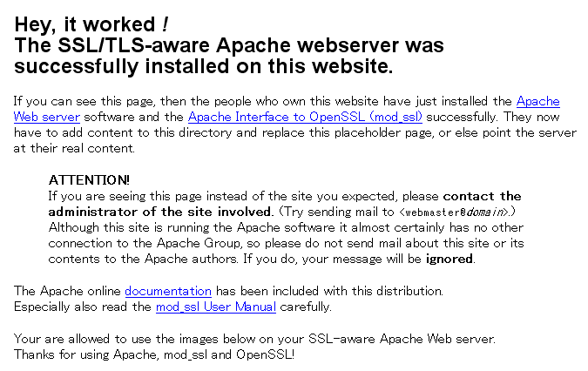Image resolution: width=588 pixels, height=371 pixels.
Task: Open the Apache Interface to OpenSSL (mod_ssl) link
Action: pos(305,117)
